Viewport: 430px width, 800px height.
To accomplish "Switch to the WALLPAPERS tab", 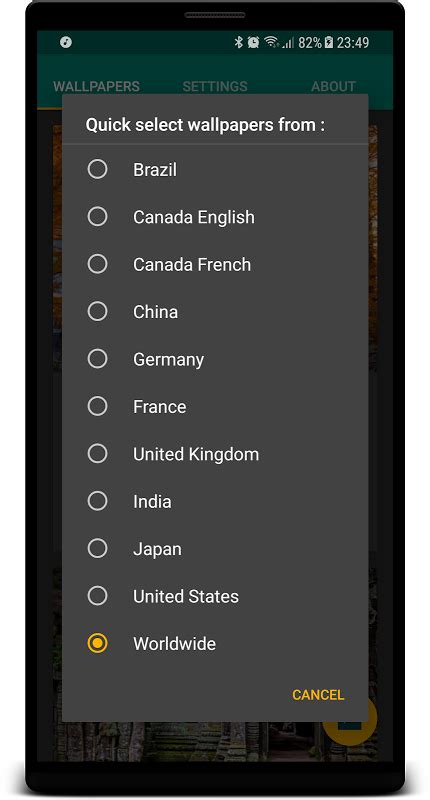I will click(x=96, y=86).
